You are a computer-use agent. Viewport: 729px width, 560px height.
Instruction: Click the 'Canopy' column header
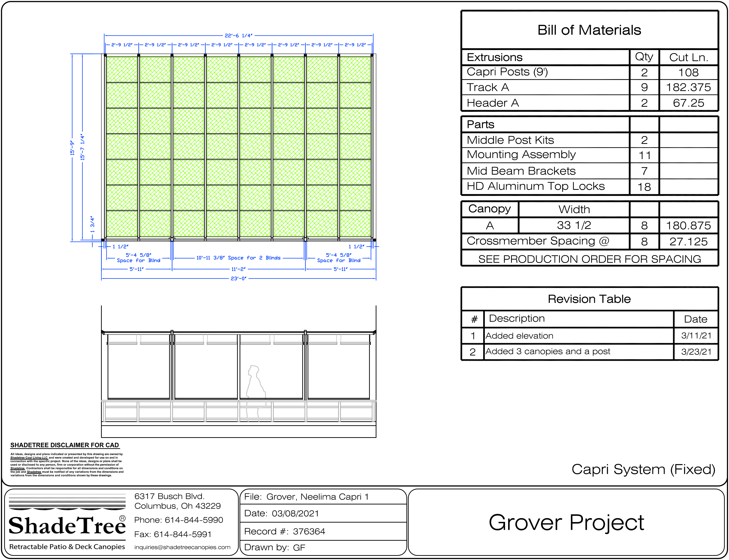click(x=489, y=209)
